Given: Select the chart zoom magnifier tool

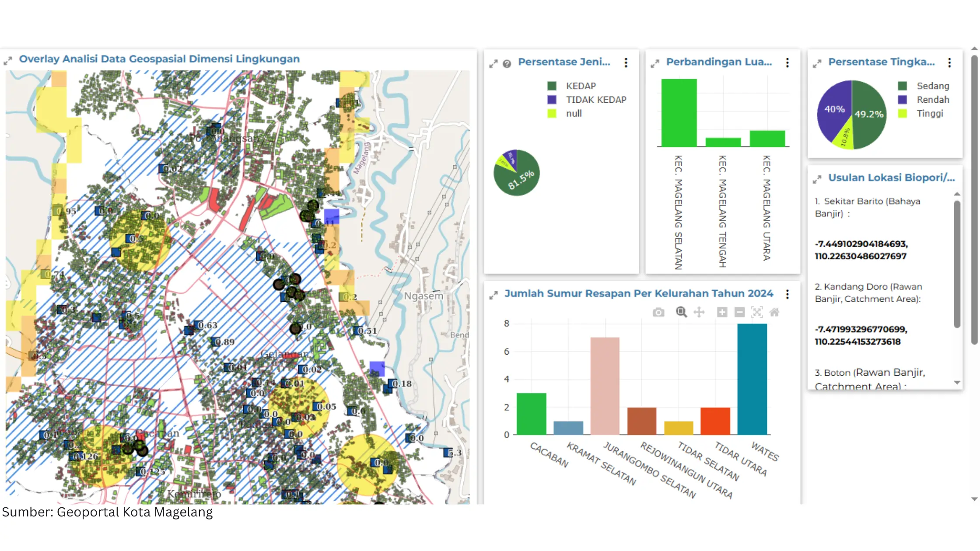Looking at the screenshot, I should click(x=681, y=312).
